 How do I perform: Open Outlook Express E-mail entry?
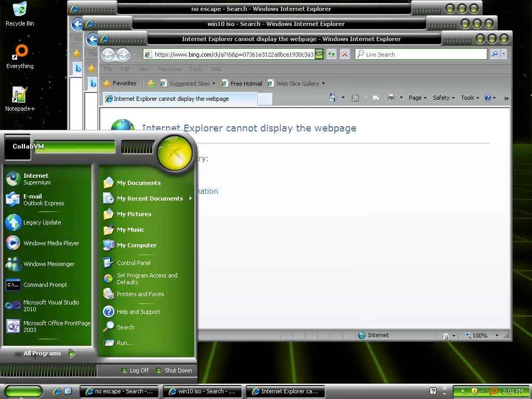(x=47, y=199)
